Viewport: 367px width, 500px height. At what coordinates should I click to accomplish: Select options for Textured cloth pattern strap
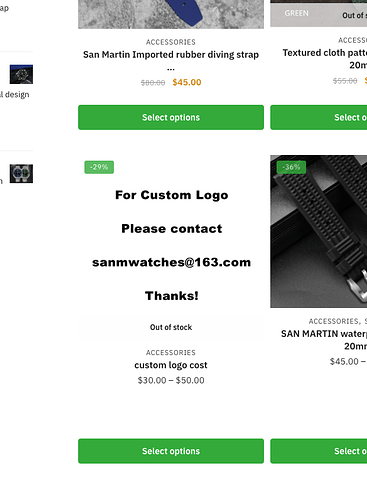[319, 117]
